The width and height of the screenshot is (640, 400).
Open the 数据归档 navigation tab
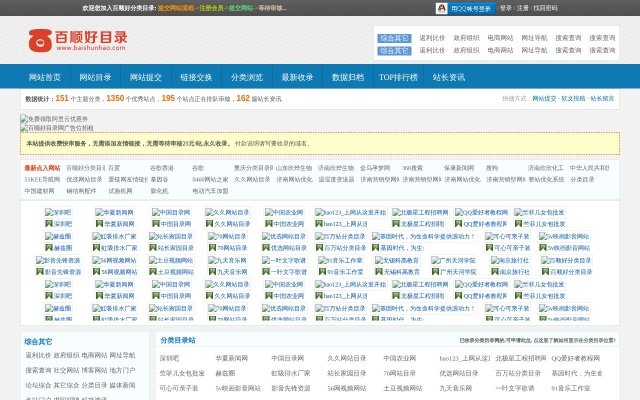click(348, 77)
